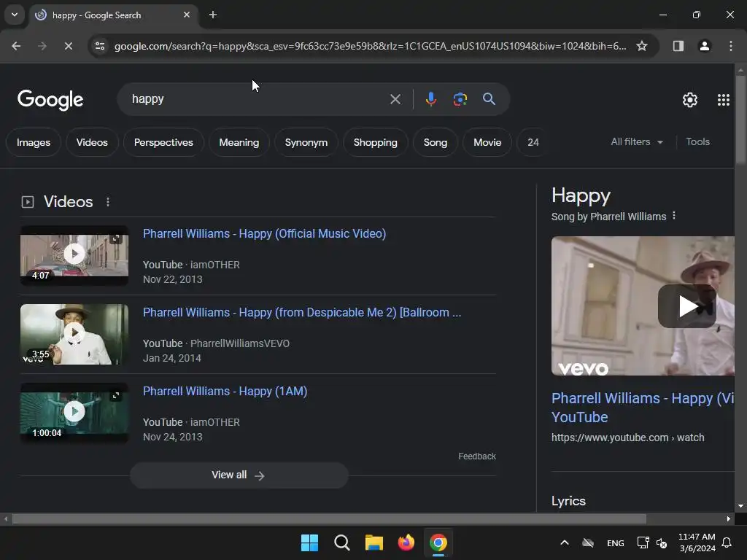
Task: Open the clock showing 11:47 AM
Action: [x=697, y=542]
